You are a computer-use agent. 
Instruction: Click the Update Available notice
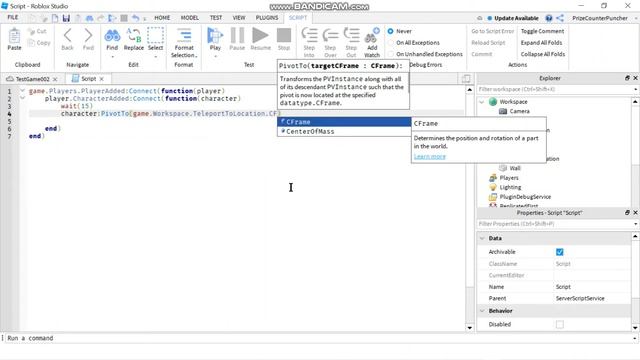tap(513, 18)
